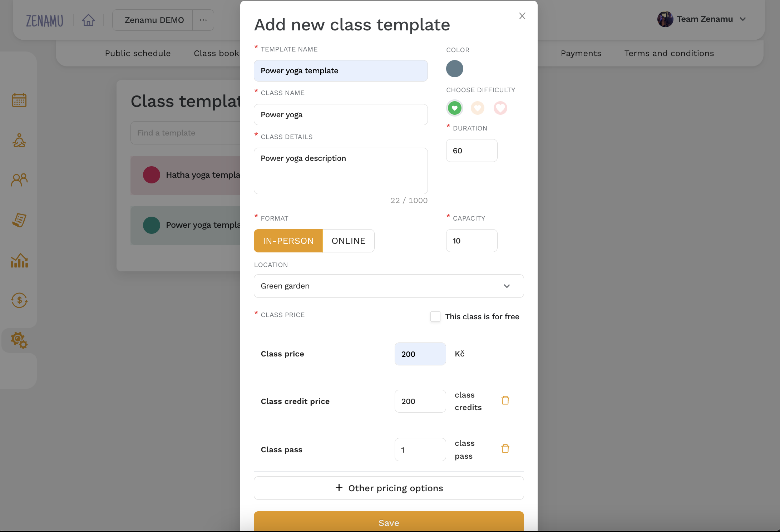Click the template color swatch
The image size is (780, 532).
(x=454, y=68)
